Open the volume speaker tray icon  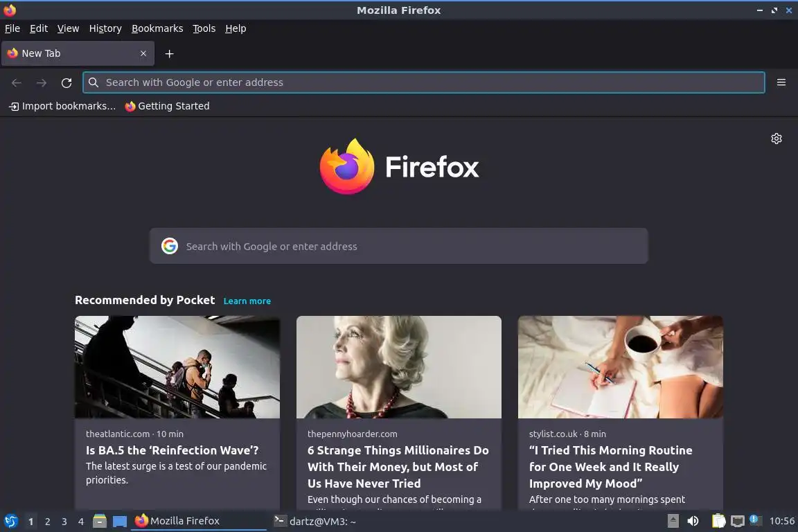tap(693, 521)
